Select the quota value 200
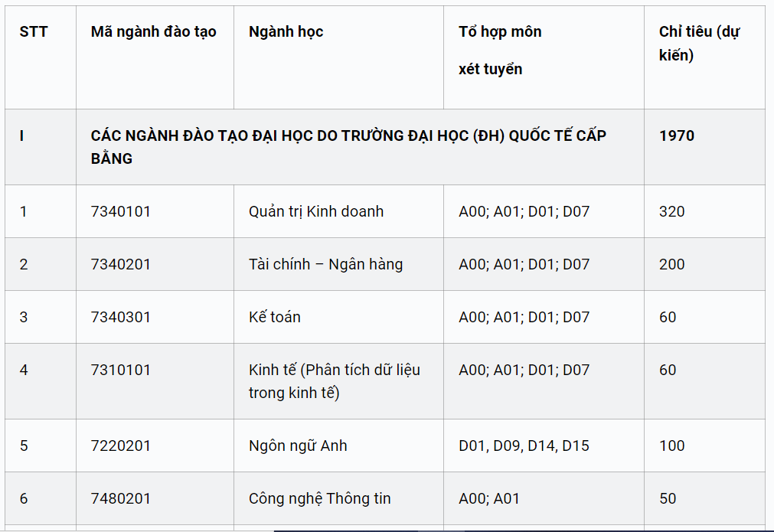This screenshot has width=774, height=532. 672,265
